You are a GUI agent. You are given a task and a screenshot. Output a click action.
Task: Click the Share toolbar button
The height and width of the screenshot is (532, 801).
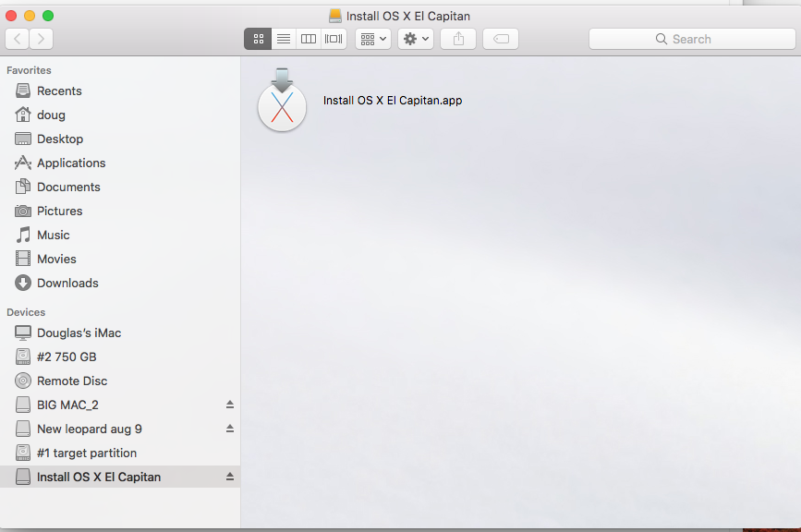[458, 39]
